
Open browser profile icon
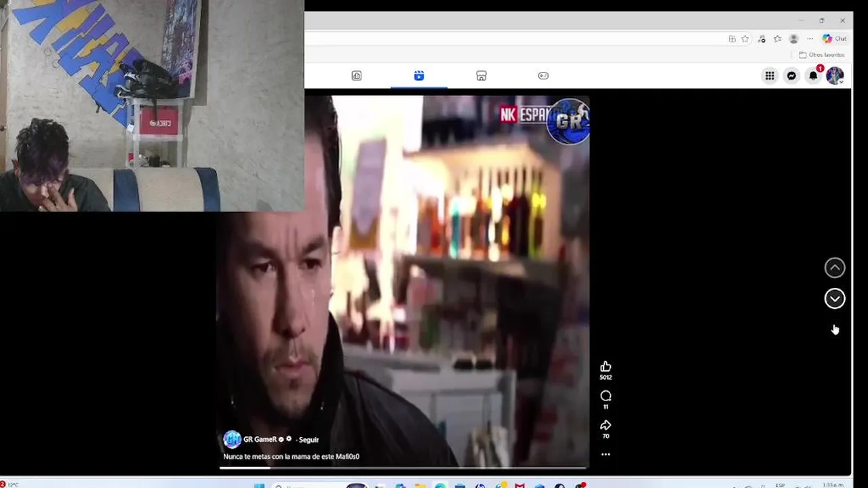click(793, 39)
